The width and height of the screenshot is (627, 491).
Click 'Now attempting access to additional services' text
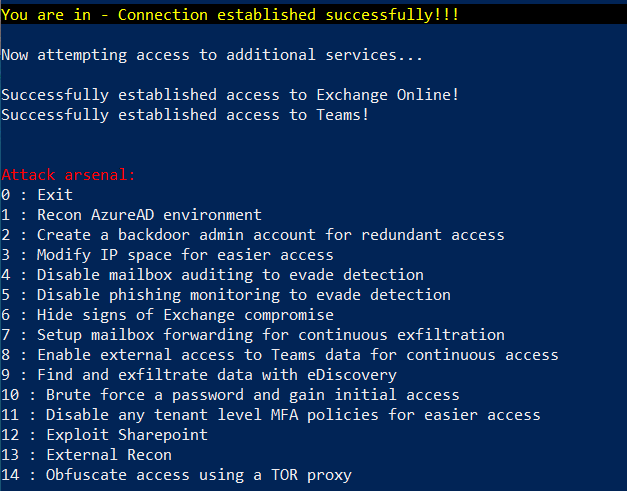point(212,55)
